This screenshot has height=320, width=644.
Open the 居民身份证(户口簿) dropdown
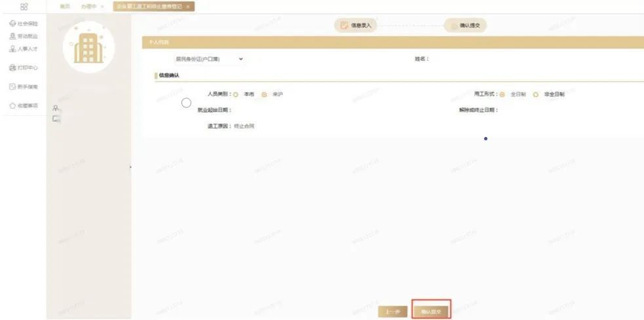tap(210, 59)
